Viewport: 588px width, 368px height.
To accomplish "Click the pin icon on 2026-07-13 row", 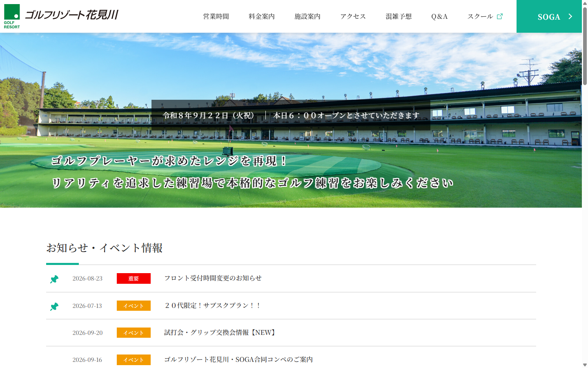I will pos(54,306).
